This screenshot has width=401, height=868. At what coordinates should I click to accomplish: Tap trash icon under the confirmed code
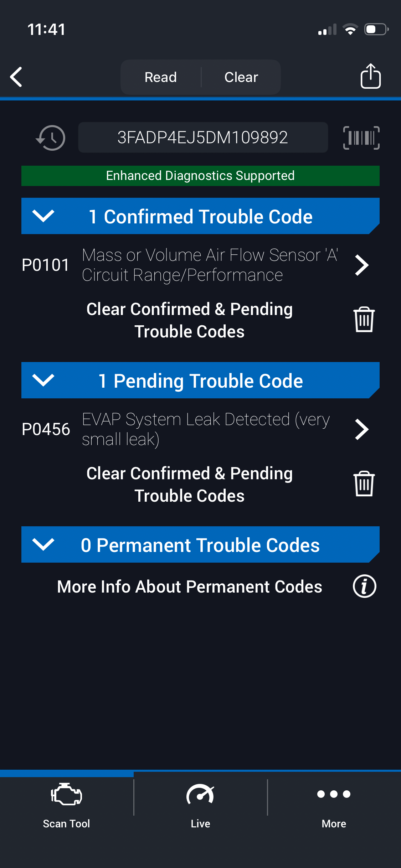[364, 320]
